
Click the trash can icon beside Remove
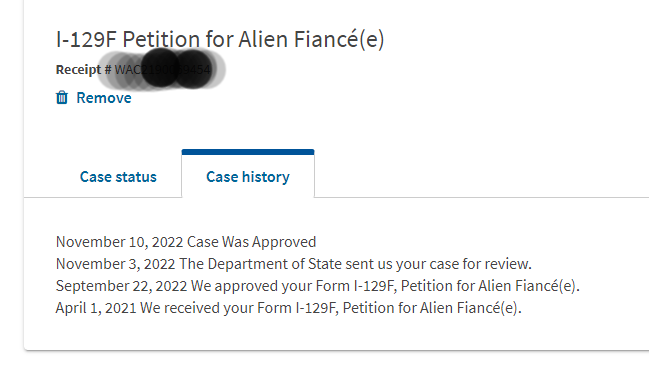click(62, 98)
